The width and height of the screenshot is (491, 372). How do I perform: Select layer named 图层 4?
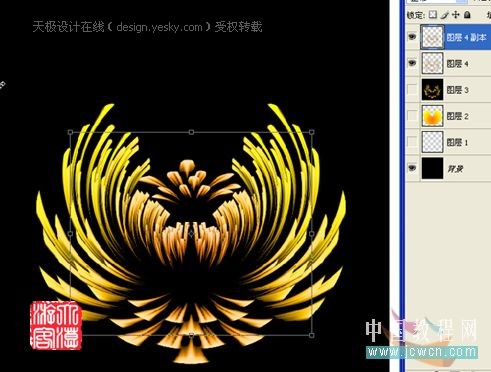pyautogui.click(x=457, y=64)
